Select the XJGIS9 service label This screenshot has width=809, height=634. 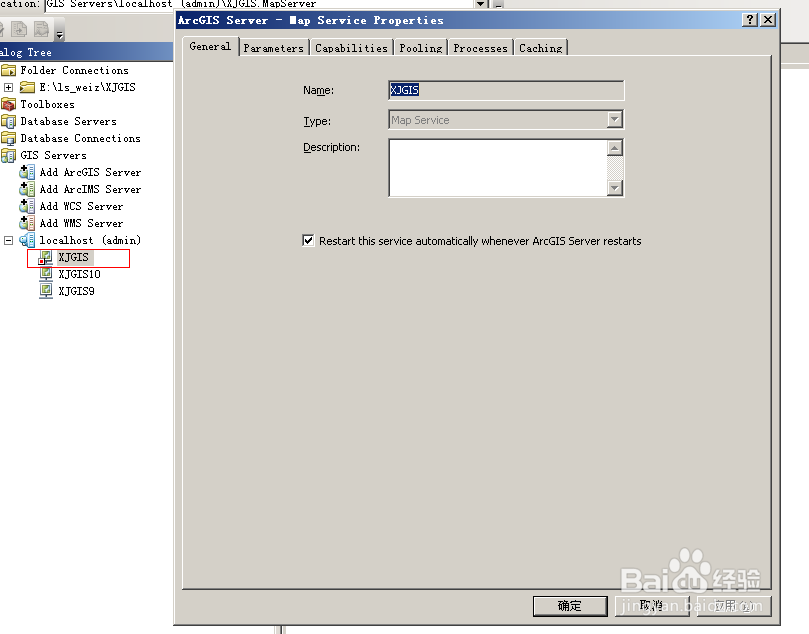click(x=76, y=291)
